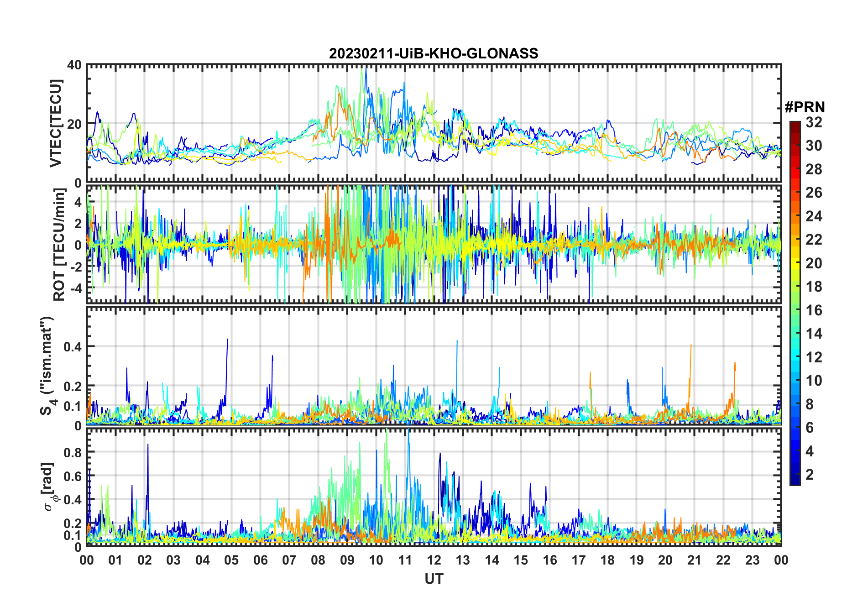This screenshot has height=607, width=868.
Task: Click VTEC axis tick label 40
Action: point(74,65)
